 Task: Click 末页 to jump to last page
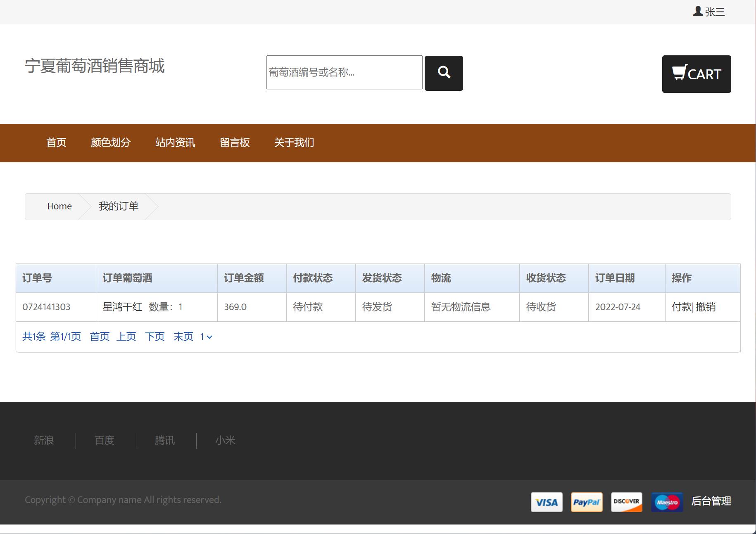183,337
